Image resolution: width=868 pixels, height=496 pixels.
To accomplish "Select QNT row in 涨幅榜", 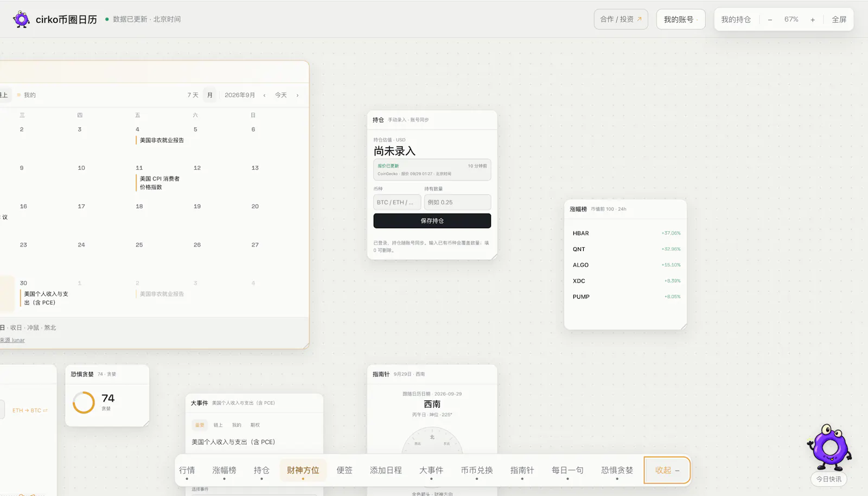I will (626, 249).
